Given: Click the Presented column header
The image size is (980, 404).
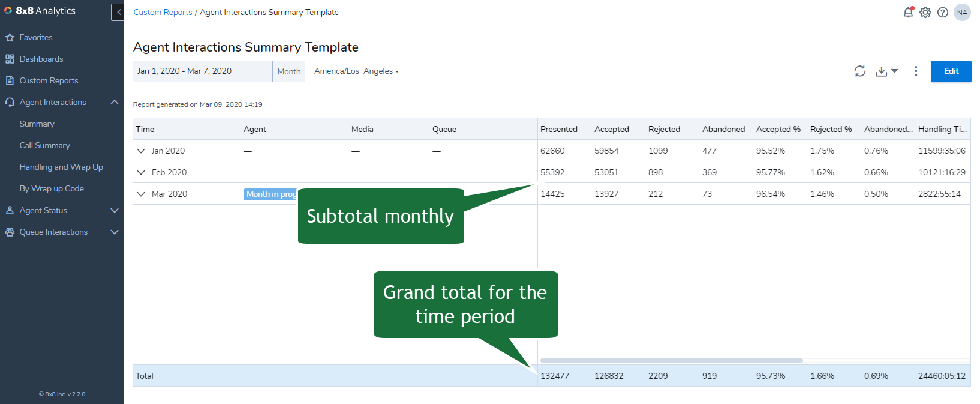Looking at the screenshot, I should coord(559,129).
